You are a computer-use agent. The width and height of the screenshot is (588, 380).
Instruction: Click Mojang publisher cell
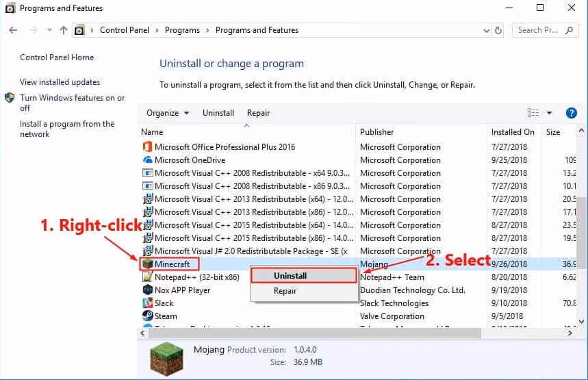point(374,264)
